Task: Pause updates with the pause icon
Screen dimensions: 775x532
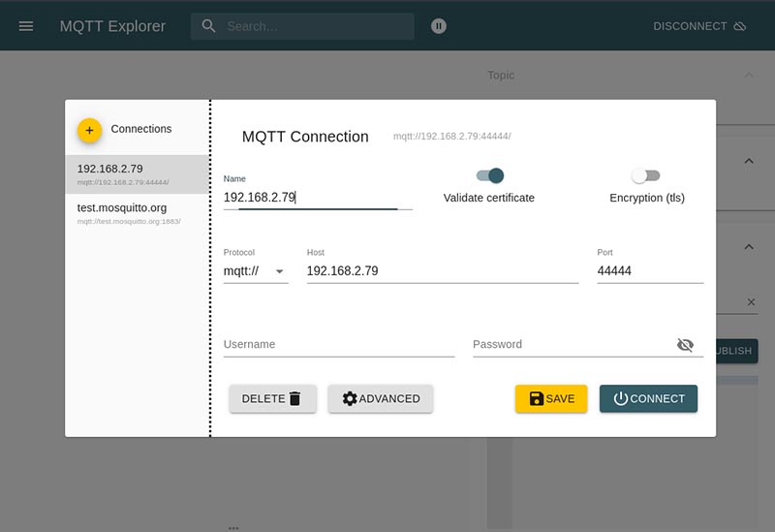Action: (x=439, y=26)
